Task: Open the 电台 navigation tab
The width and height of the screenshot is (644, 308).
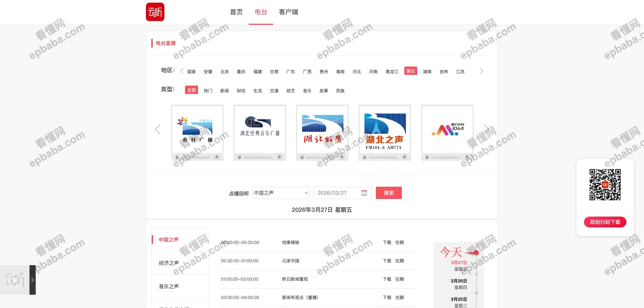Action: point(261,12)
